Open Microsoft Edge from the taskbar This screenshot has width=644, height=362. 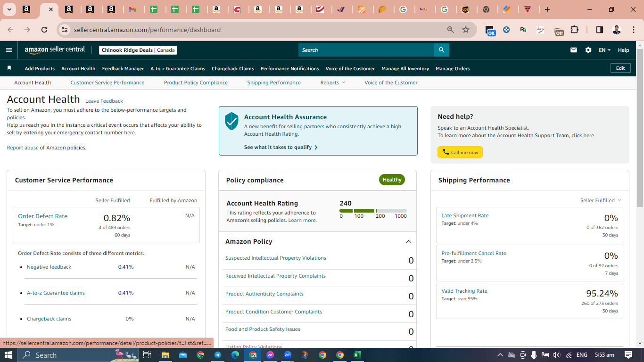[235, 355]
